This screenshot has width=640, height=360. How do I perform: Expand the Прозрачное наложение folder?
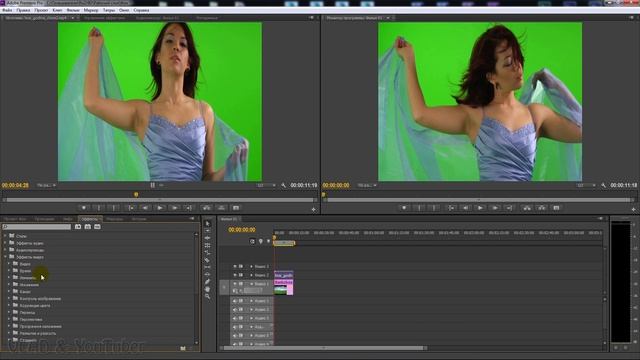click(9, 326)
